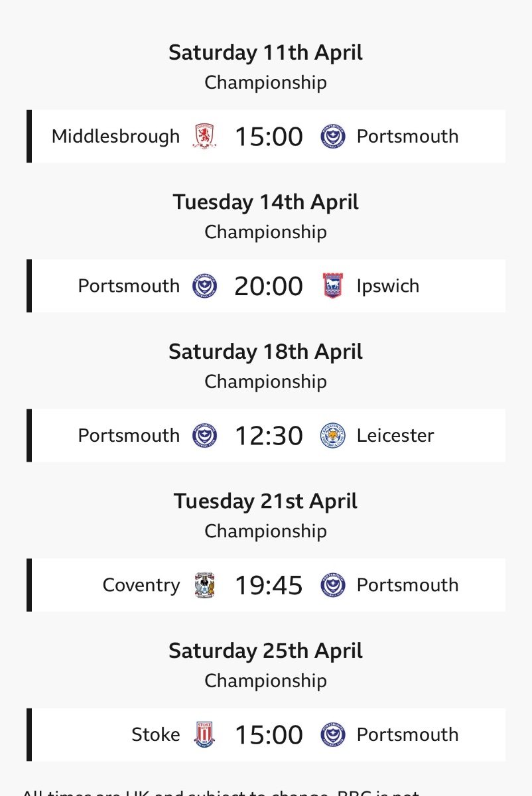532x796 pixels.
Task: Click the 12:30 kick-off time
Action: pyautogui.click(x=269, y=436)
